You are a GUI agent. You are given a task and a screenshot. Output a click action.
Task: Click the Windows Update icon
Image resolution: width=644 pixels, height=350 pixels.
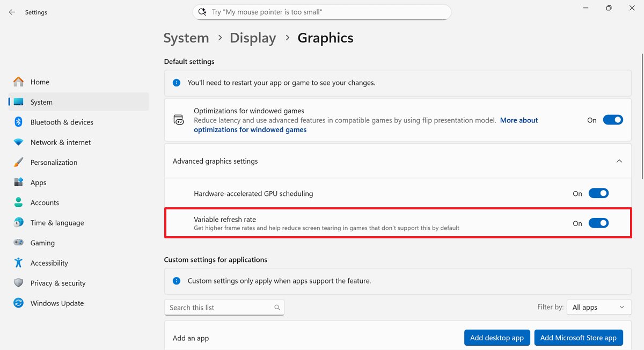tap(18, 303)
